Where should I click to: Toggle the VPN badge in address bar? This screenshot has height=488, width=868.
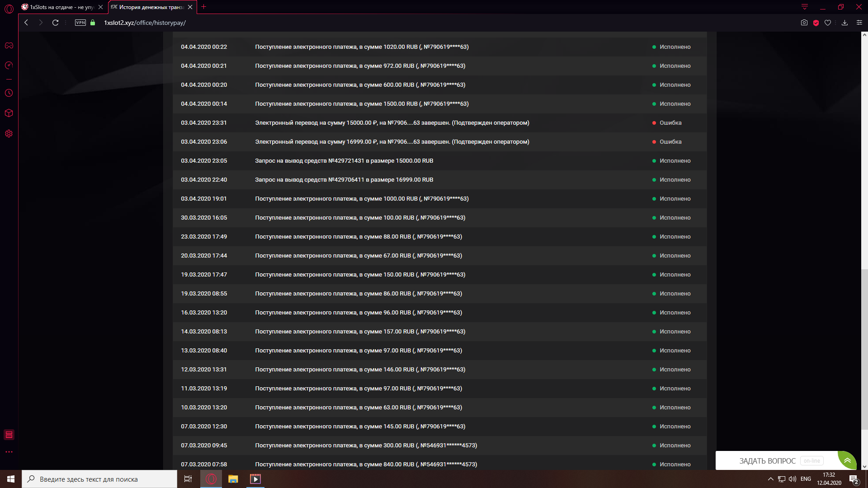click(80, 23)
